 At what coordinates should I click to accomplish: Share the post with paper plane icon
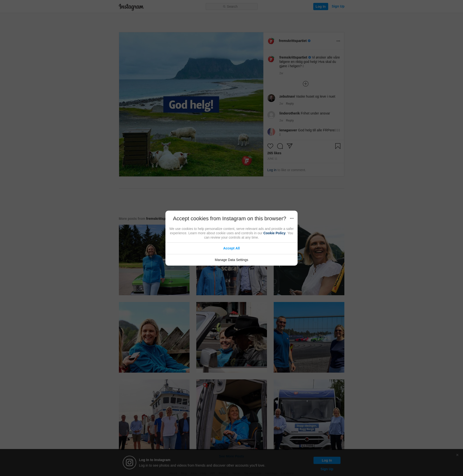(x=289, y=146)
